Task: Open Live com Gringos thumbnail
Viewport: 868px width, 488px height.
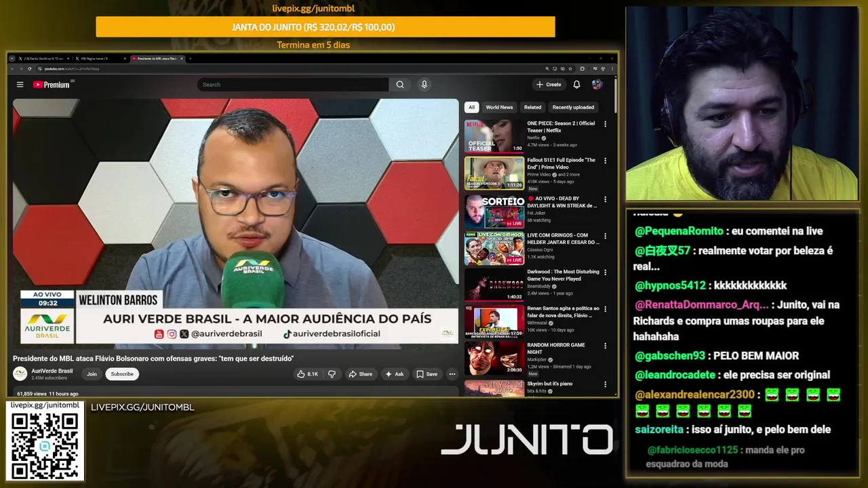Action: [x=494, y=248]
